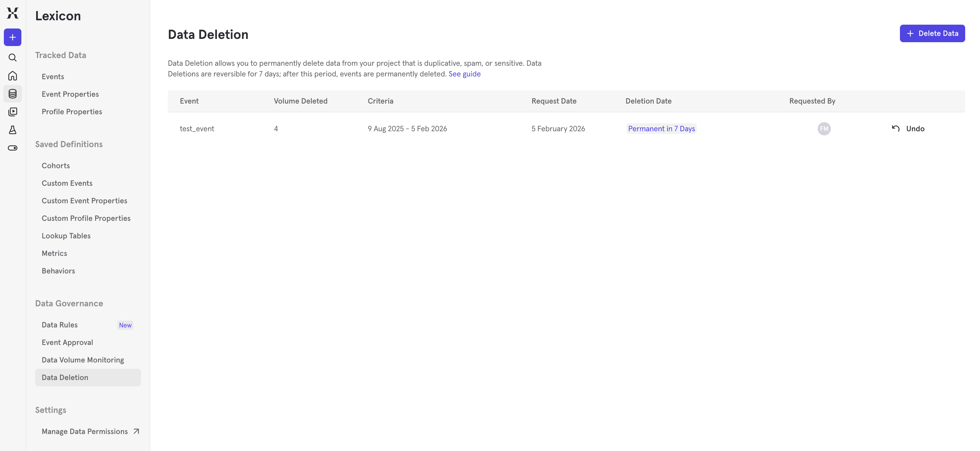Click the purple plus create-new icon
The width and height of the screenshot is (980, 451).
[x=13, y=37]
